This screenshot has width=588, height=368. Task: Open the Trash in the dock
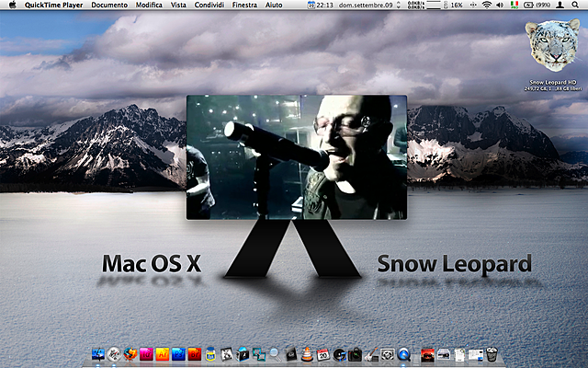pos(492,354)
